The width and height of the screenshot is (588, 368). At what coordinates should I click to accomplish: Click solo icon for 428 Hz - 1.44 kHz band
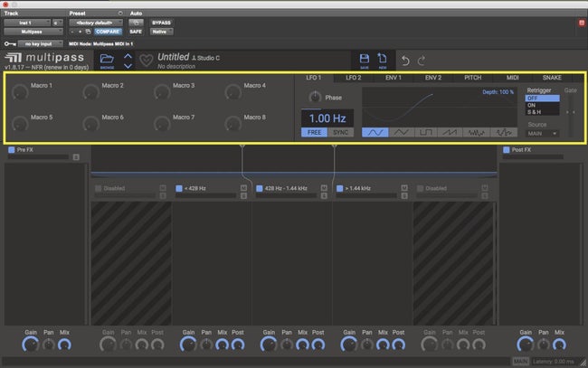point(324,195)
